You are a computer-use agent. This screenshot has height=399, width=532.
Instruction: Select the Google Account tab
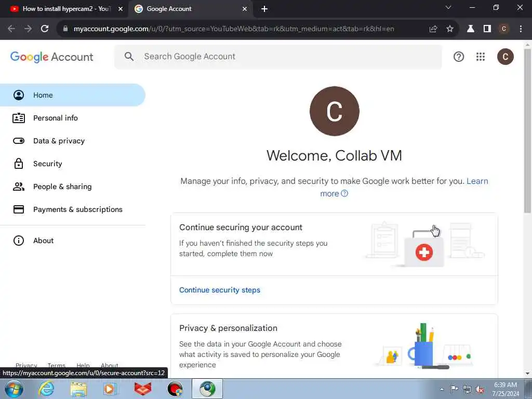(x=191, y=9)
